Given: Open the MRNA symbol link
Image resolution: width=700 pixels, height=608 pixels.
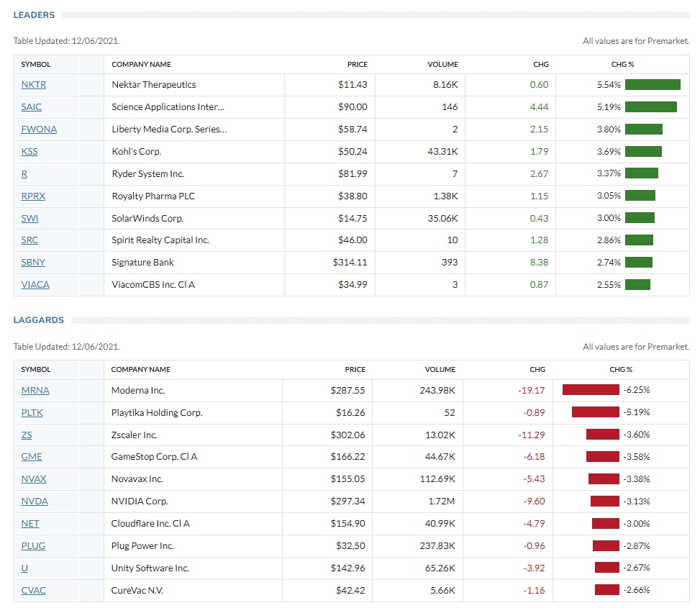Looking at the screenshot, I should [x=35, y=391].
